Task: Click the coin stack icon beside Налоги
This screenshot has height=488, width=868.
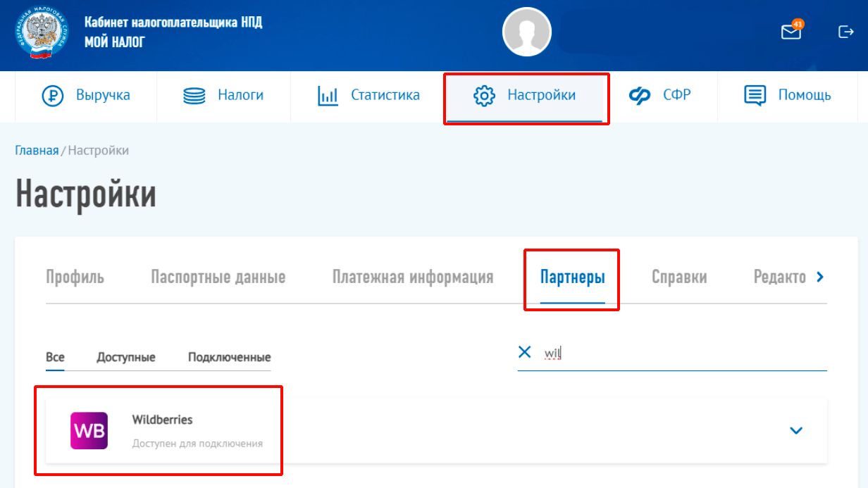Action: [x=194, y=96]
